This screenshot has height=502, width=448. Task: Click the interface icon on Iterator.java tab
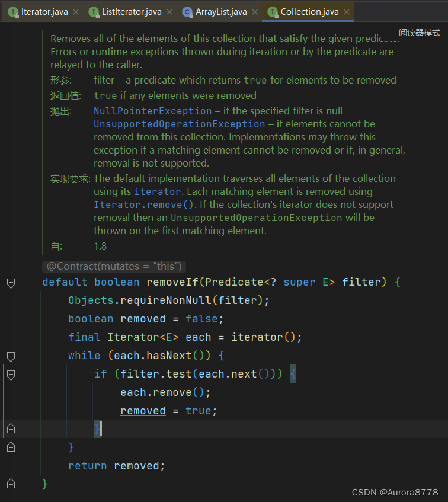tap(13, 11)
